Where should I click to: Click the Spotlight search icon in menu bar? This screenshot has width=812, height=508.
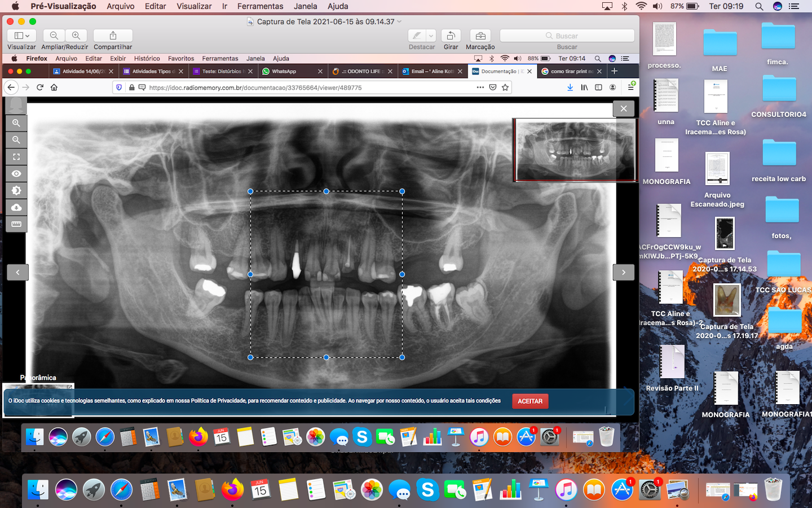point(759,6)
